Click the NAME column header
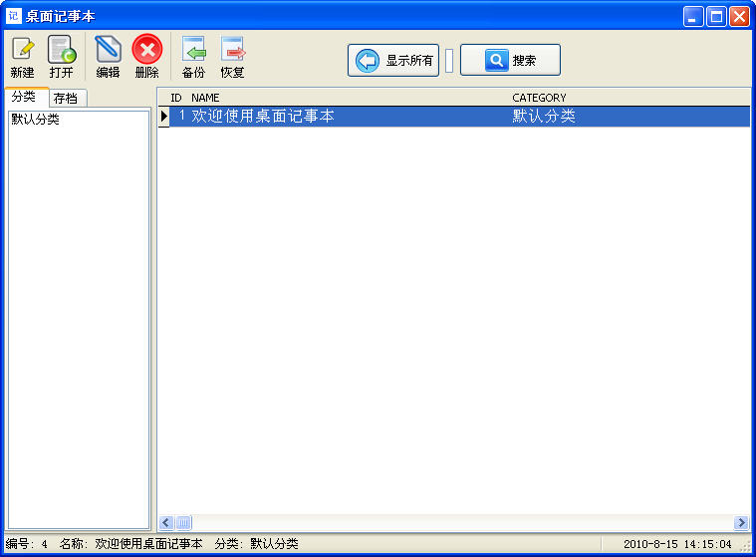756x557 pixels. 205,98
